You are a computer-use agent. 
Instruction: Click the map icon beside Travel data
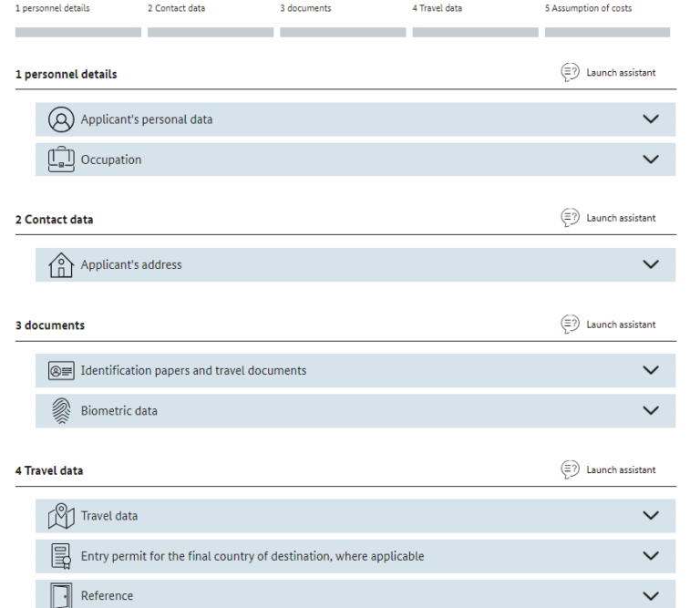(60, 516)
